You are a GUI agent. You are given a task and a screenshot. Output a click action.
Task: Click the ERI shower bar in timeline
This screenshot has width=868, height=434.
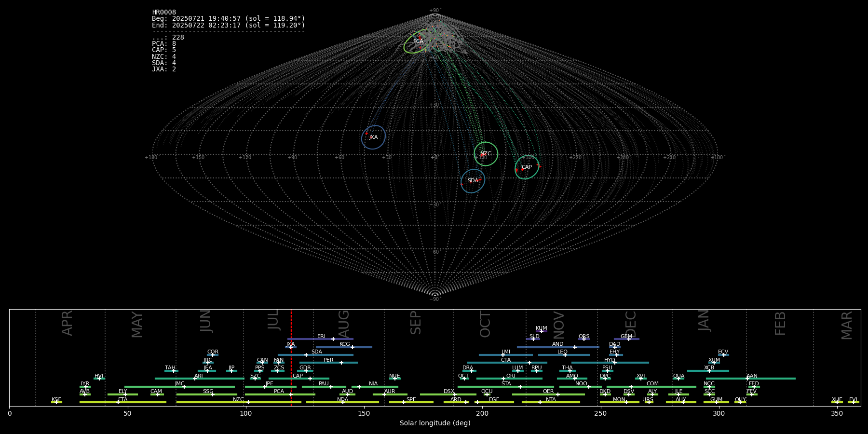[x=320, y=339]
